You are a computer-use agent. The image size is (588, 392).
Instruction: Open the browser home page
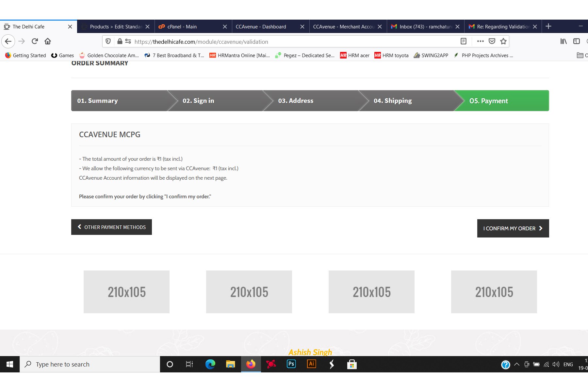[48, 41]
